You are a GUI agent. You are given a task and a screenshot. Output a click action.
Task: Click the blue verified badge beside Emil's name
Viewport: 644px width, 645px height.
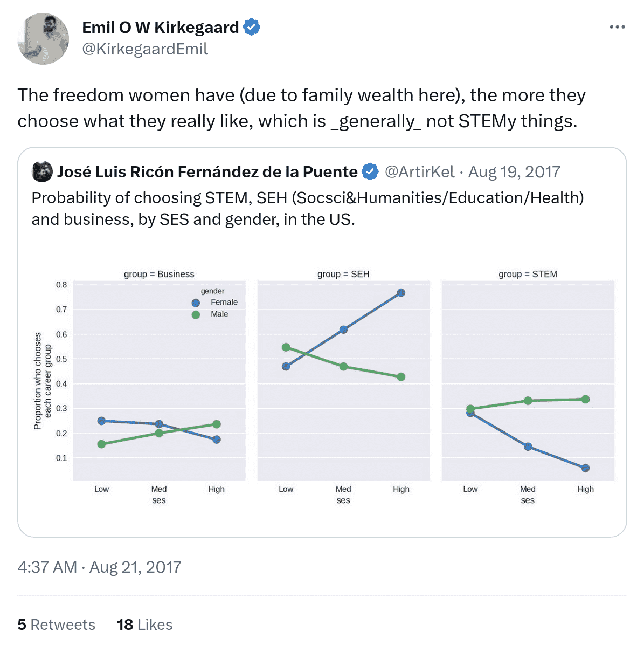[x=252, y=27]
